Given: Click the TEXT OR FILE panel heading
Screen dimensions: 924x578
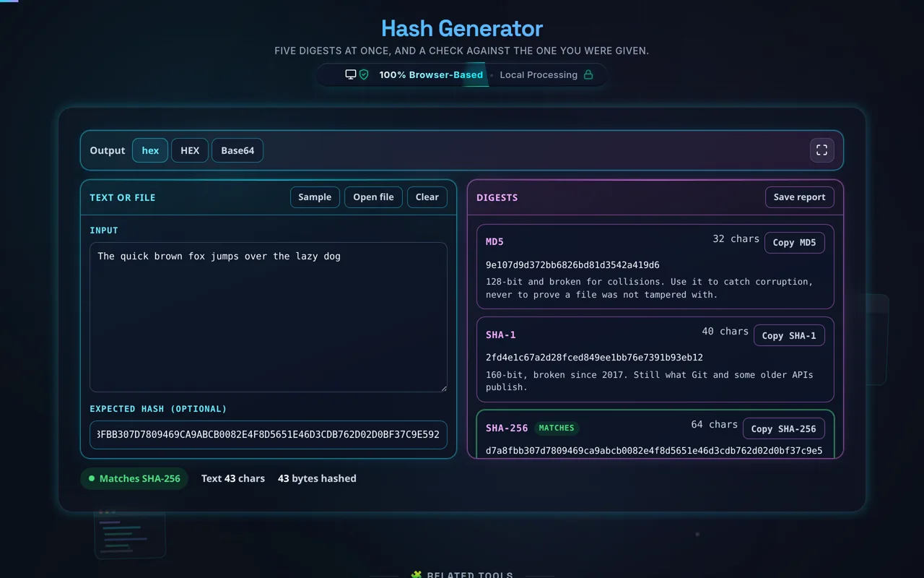Looking at the screenshot, I should [123, 197].
